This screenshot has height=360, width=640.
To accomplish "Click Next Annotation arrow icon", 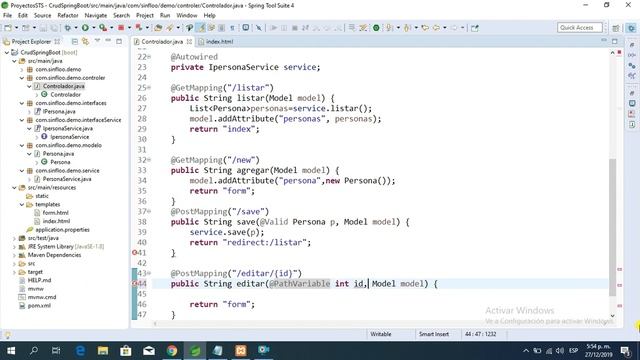I will (389, 28).
